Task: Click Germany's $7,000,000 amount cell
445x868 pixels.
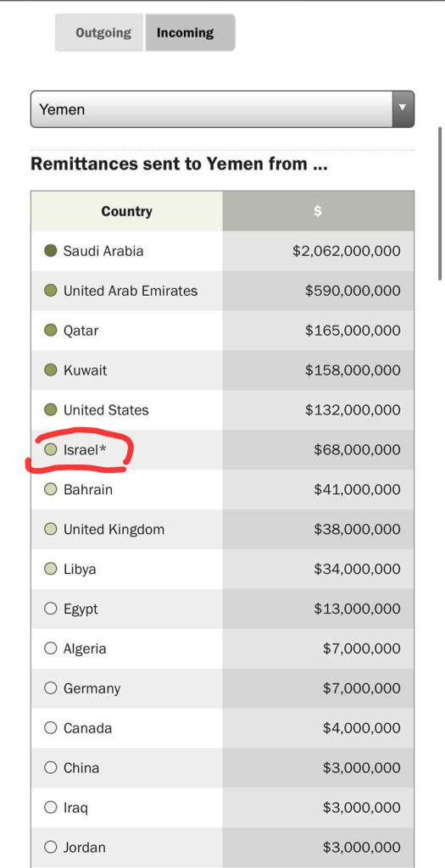Action: [318, 688]
